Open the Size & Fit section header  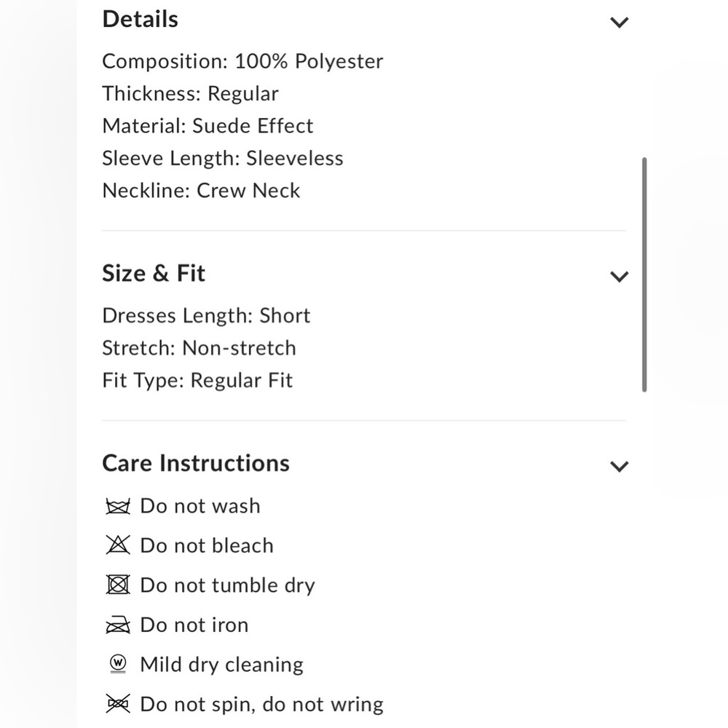pos(154,273)
